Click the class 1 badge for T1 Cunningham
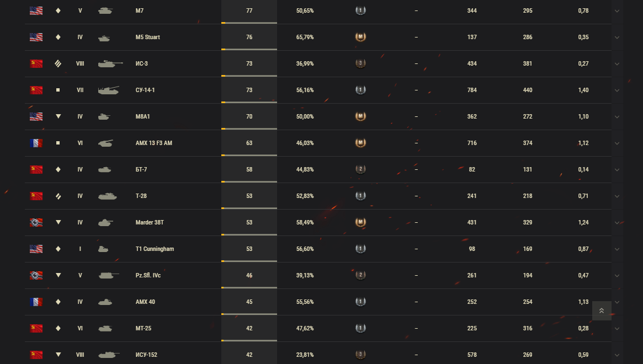Viewport: 643px width, 364px height. click(x=360, y=249)
